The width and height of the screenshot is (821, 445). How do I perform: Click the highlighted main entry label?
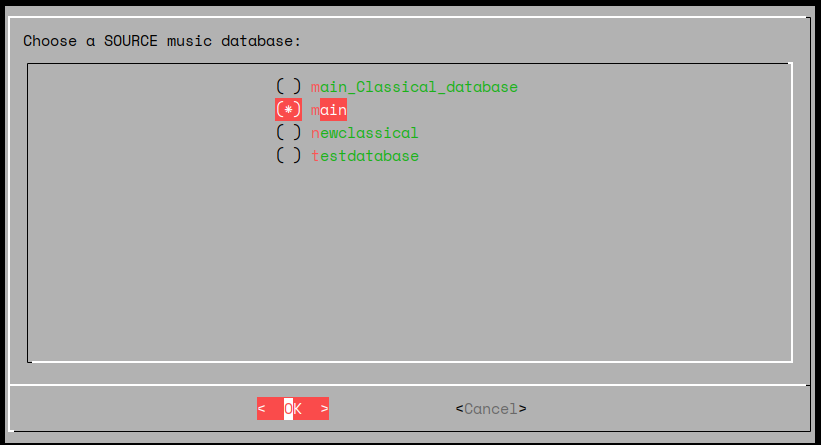click(329, 110)
